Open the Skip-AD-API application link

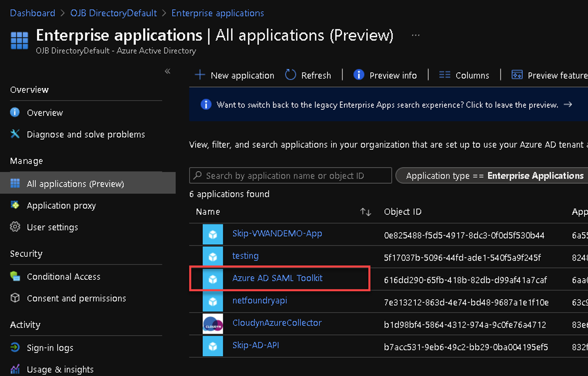(x=256, y=345)
